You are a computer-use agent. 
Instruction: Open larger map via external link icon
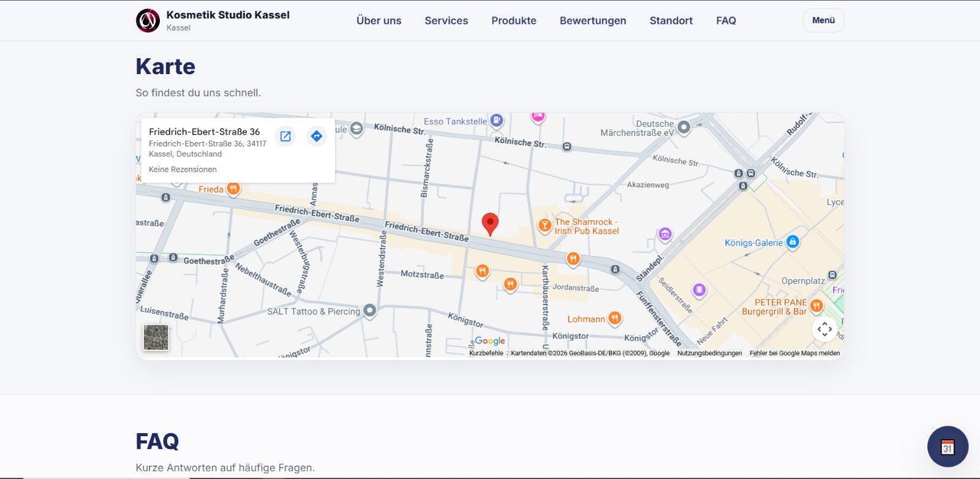[285, 136]
